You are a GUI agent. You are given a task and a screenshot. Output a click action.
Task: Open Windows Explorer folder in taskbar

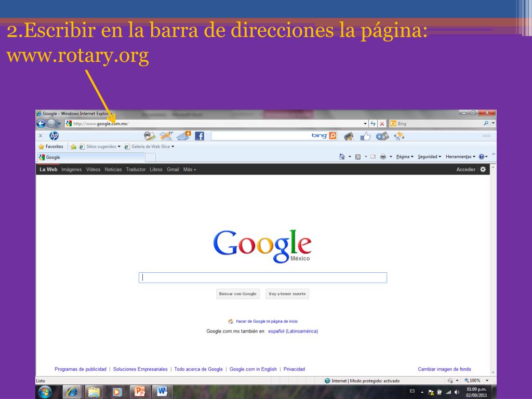coord(94,392)
